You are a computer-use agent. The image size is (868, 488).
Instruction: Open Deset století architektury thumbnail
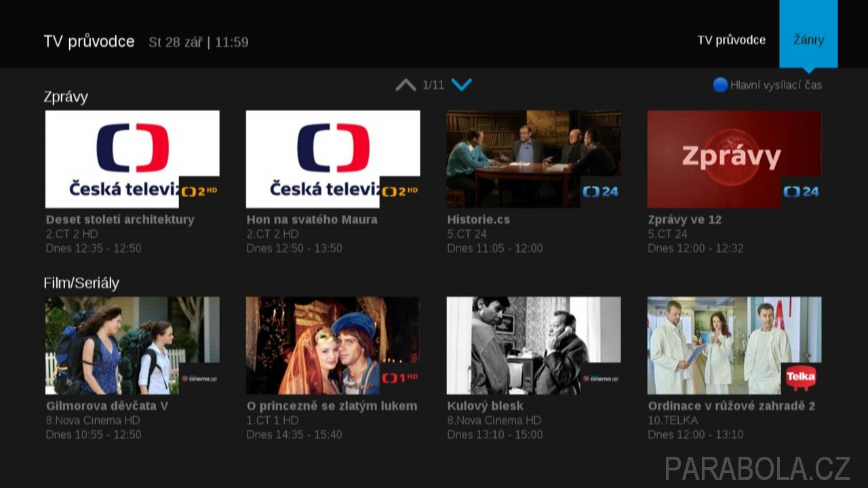click(132, 159)
